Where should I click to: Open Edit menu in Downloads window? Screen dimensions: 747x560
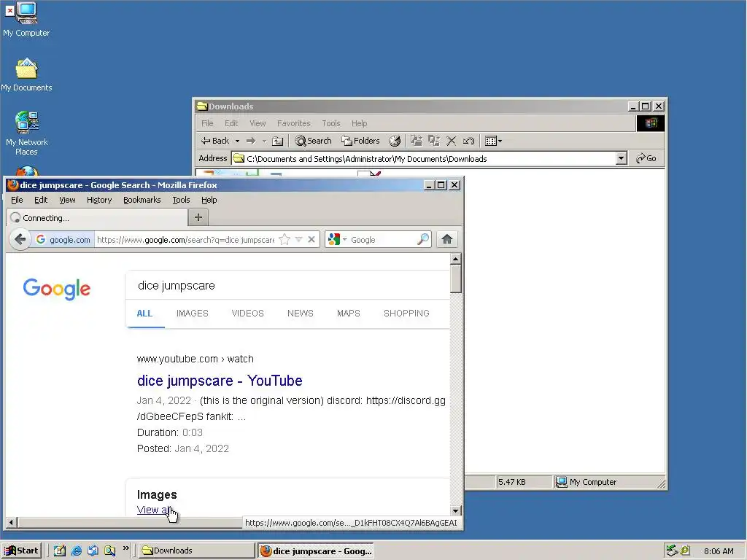231,123
